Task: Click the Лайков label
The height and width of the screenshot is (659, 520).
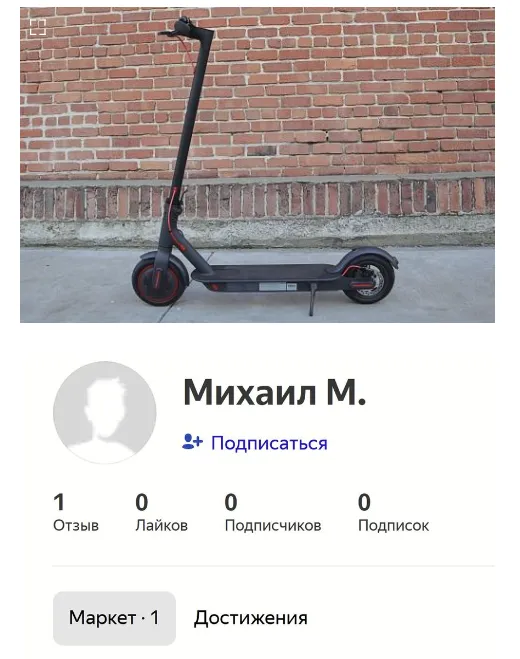Action: click(161, 525)
